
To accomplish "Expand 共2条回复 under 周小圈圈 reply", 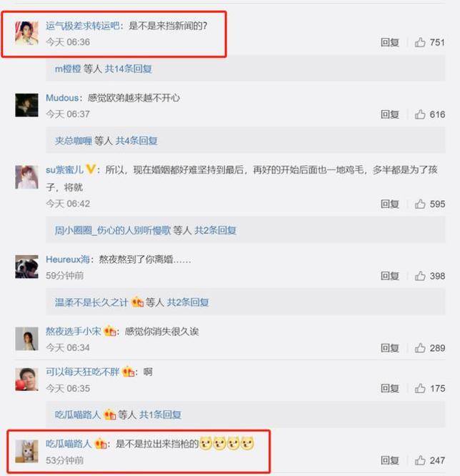I will pos(215,230).
